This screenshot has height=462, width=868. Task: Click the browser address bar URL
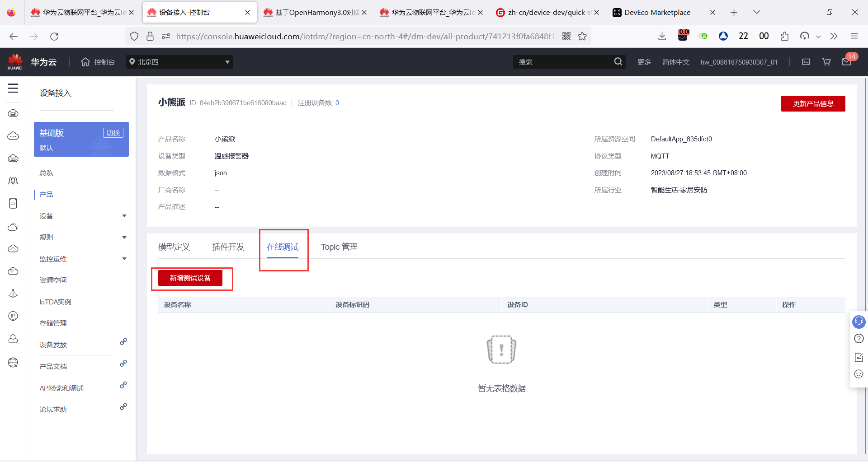click(x=365, y=36)
